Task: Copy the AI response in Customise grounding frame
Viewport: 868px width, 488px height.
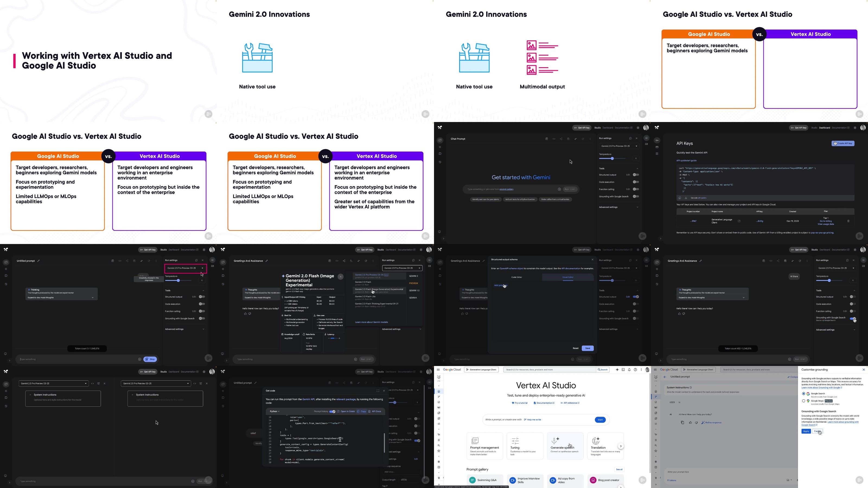Action: point(682,422)
